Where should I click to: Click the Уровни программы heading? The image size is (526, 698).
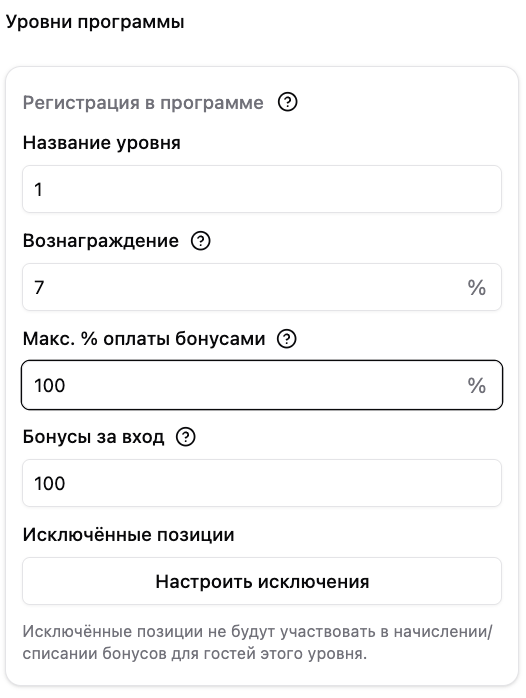click(x=95, y=22)
